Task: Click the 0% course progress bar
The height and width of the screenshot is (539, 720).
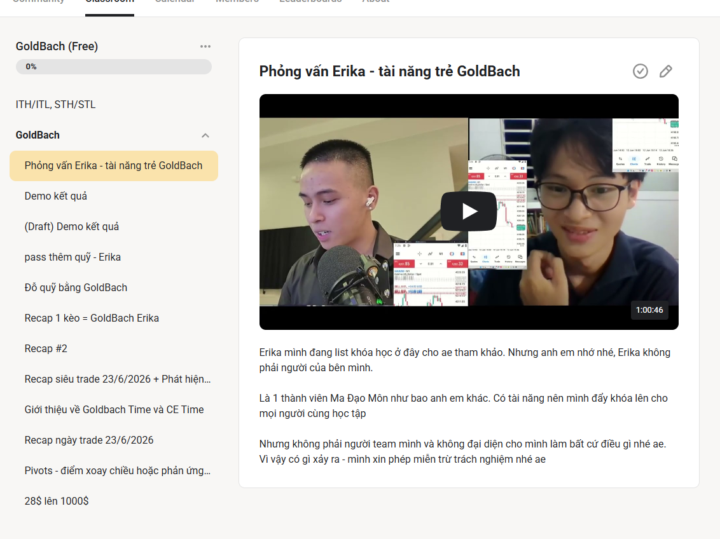Action: [113, 67]
